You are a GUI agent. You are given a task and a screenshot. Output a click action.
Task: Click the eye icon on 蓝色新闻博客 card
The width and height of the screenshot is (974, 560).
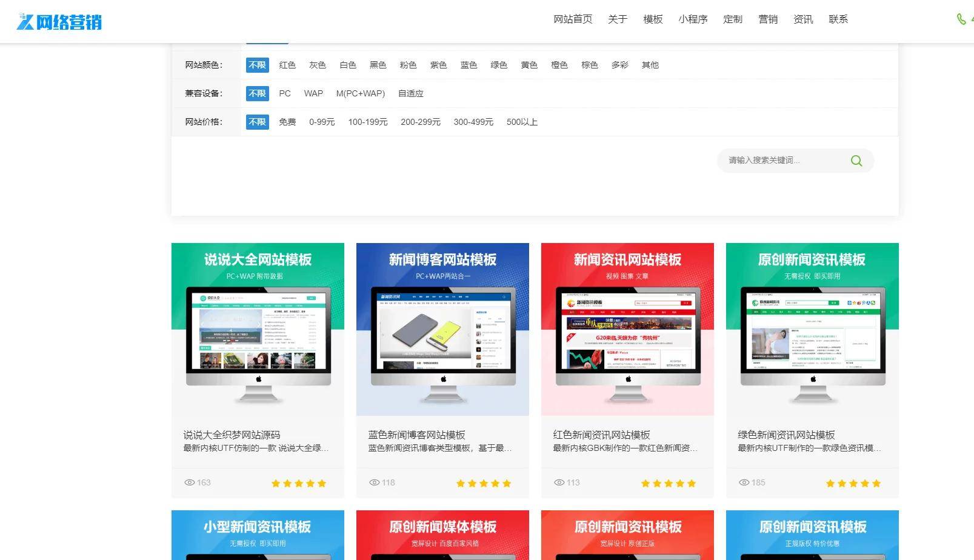point(375,482)
